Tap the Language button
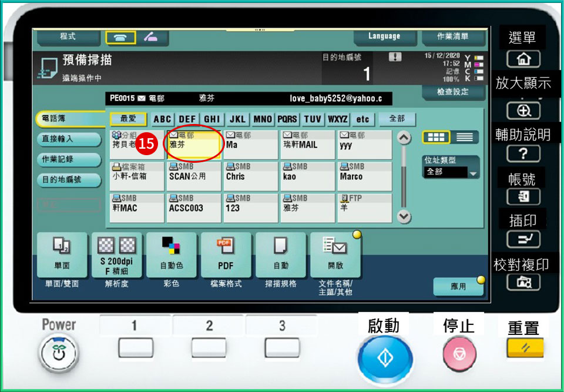The width and height of the screenshot is (564, 392). (x=384, y=36)
